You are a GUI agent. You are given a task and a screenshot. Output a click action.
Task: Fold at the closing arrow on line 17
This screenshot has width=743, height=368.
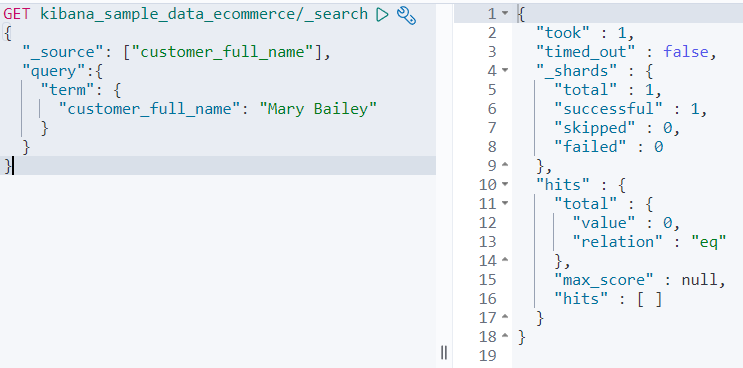coord(505,317)
